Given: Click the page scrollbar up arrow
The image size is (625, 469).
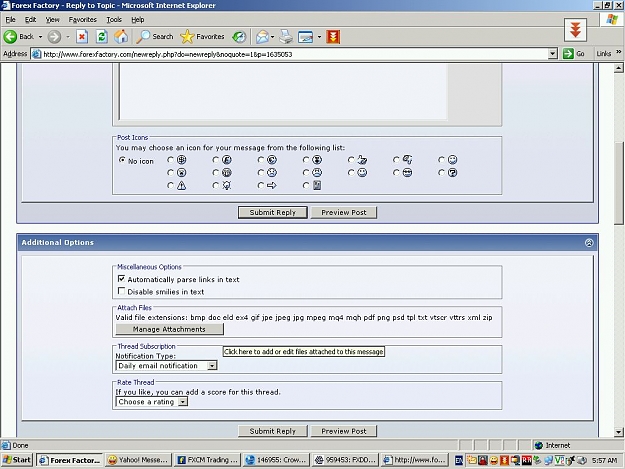Looking at the screenshot, I should pyautogui.click(x=618, y=69).
